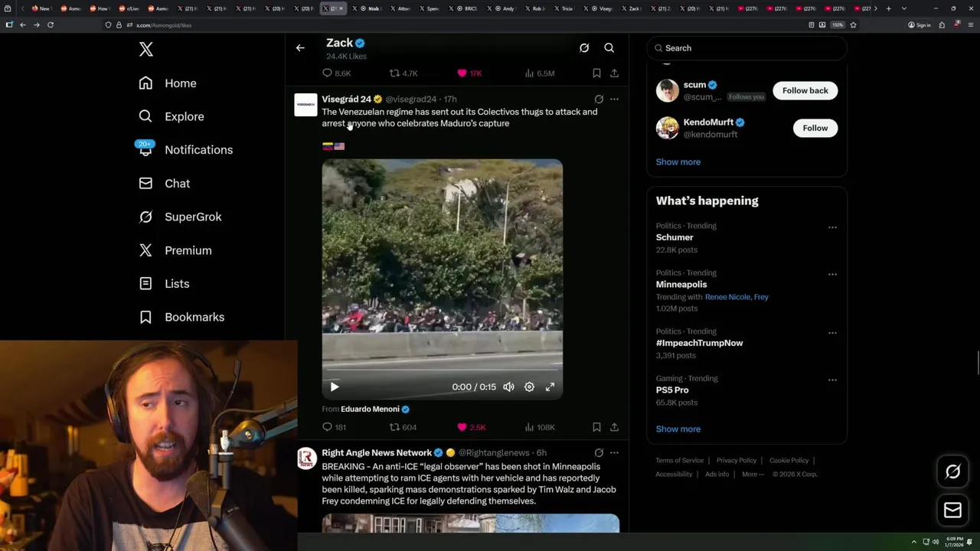Image resolution: width=980 pixels, height=551 pixels.
Task: Click the Renee Nicole, Frey link
Action: 737,297
